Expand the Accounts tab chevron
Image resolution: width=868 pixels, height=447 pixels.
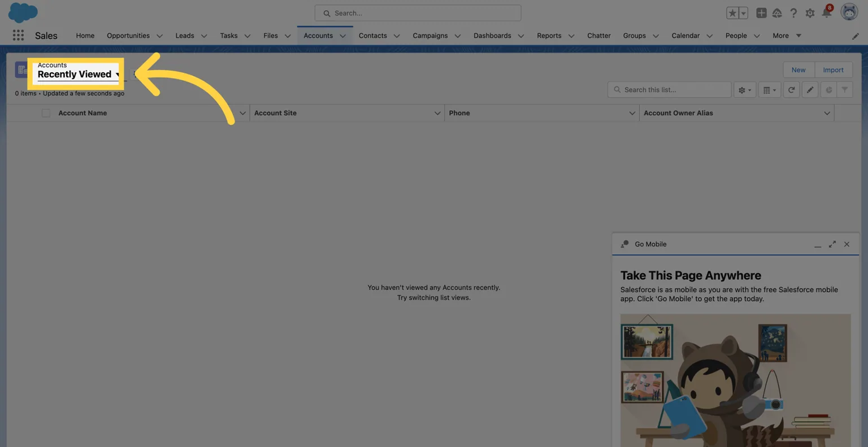342,36
